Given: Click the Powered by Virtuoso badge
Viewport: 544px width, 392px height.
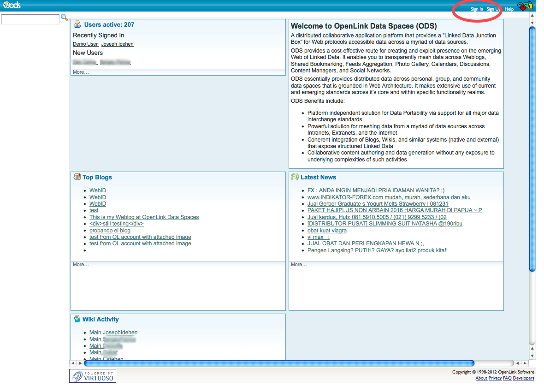Looking at the screenshot, I should (93, 376).
